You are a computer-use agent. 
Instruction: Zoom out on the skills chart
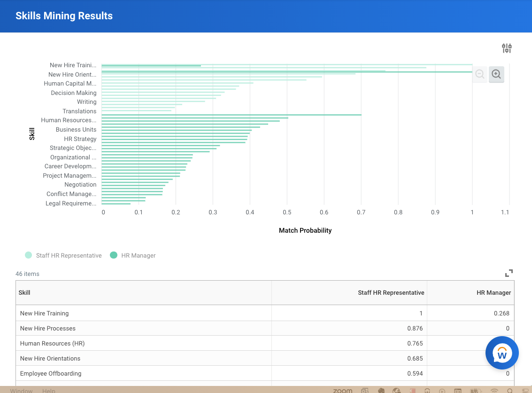tap(479, 74)
